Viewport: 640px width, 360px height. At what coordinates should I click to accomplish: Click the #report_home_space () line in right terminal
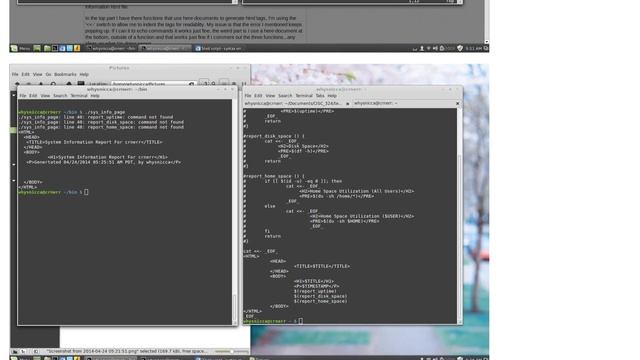pyautogui.click(x=274, y=176)
